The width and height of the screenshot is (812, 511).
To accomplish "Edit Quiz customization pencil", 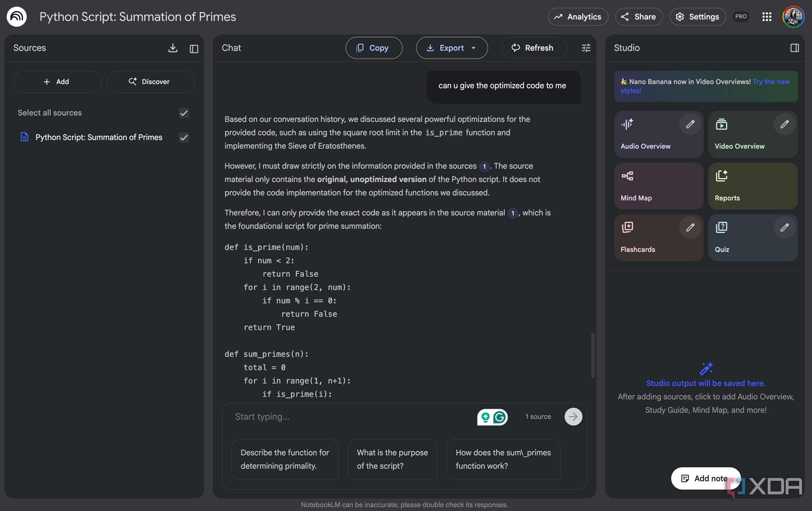I will (x=784, y=228).
